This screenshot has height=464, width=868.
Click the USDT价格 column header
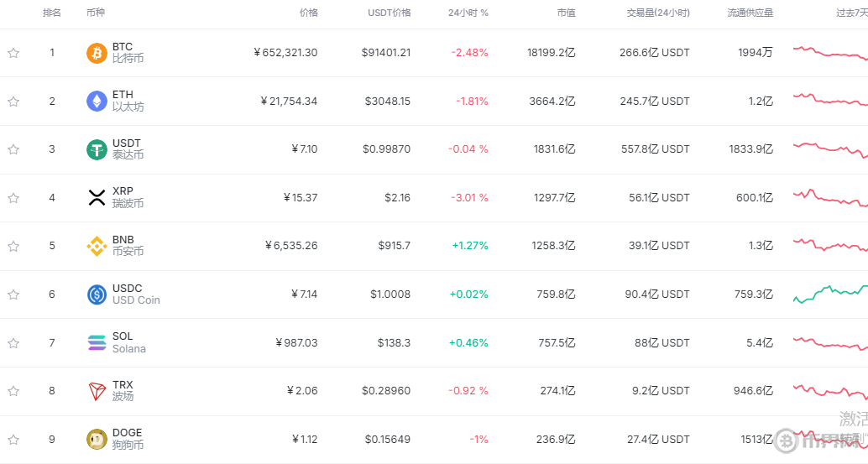[x=389, y=13]
